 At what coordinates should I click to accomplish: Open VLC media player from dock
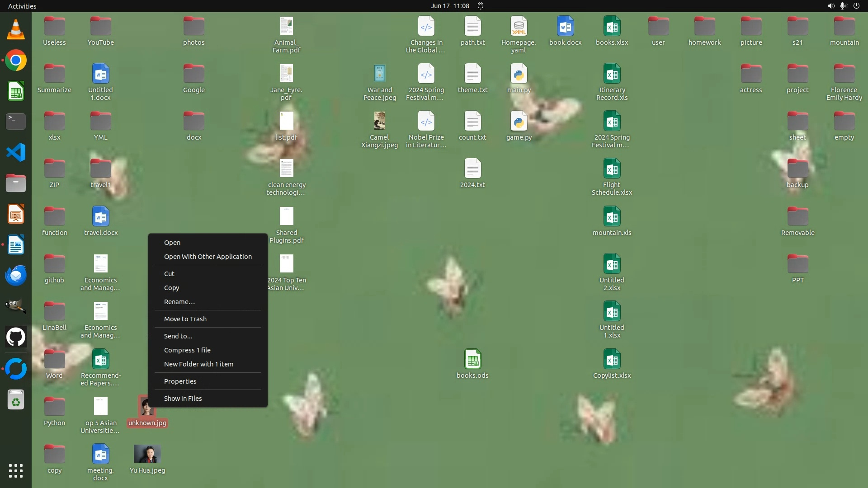pos(16,30)
